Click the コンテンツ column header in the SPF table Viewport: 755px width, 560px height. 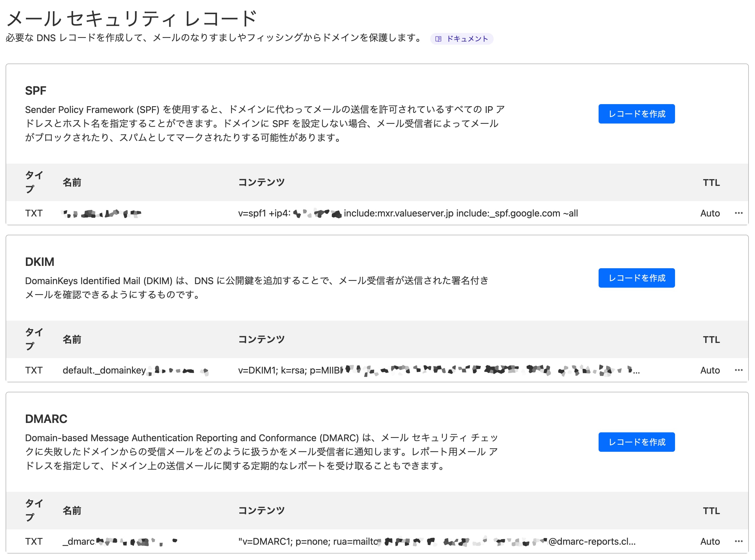261,182
